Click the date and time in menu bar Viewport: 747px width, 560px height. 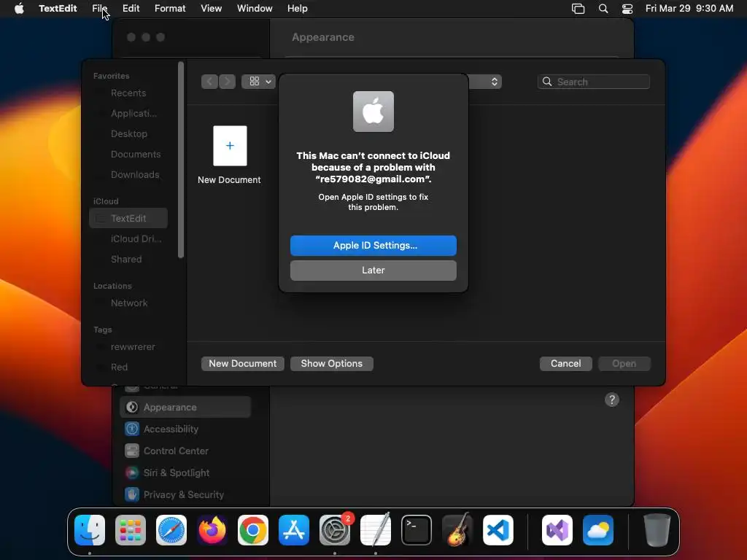(689, 9)
